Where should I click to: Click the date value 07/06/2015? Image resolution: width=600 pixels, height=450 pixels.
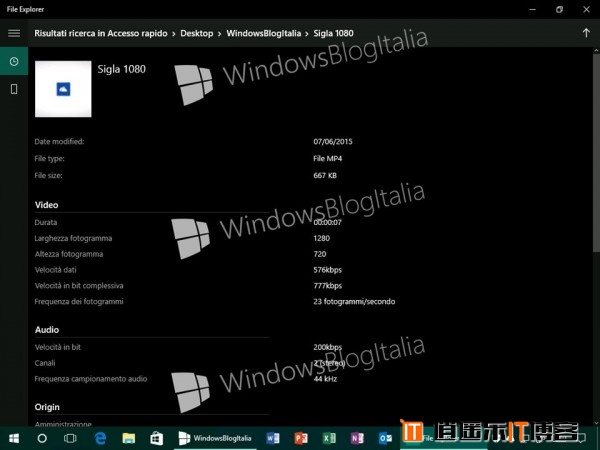pos(333,142)
